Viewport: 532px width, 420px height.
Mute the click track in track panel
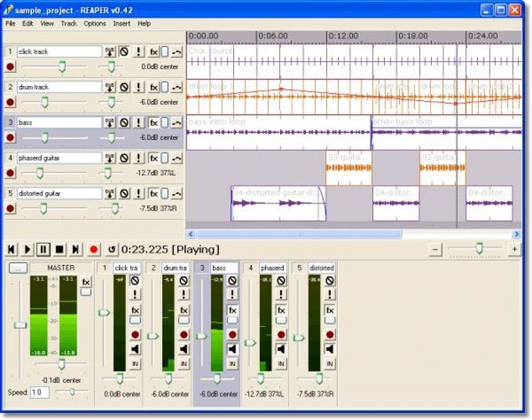(124, 52)
